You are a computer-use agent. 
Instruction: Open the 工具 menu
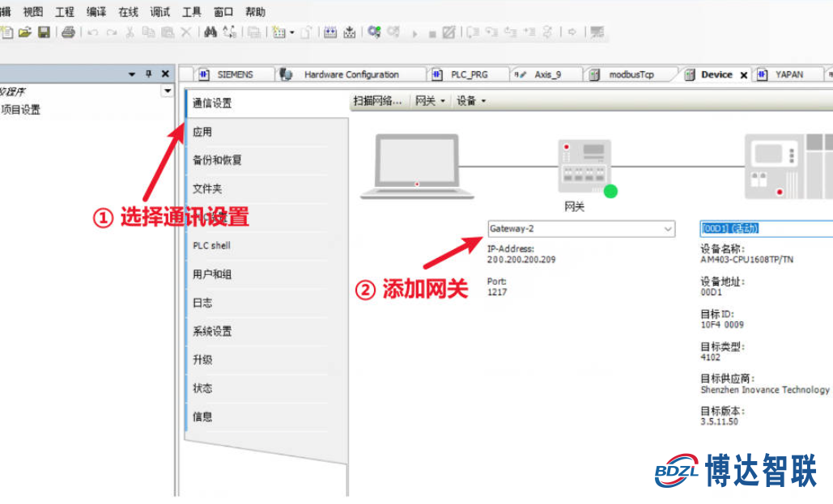coord(192,11)
